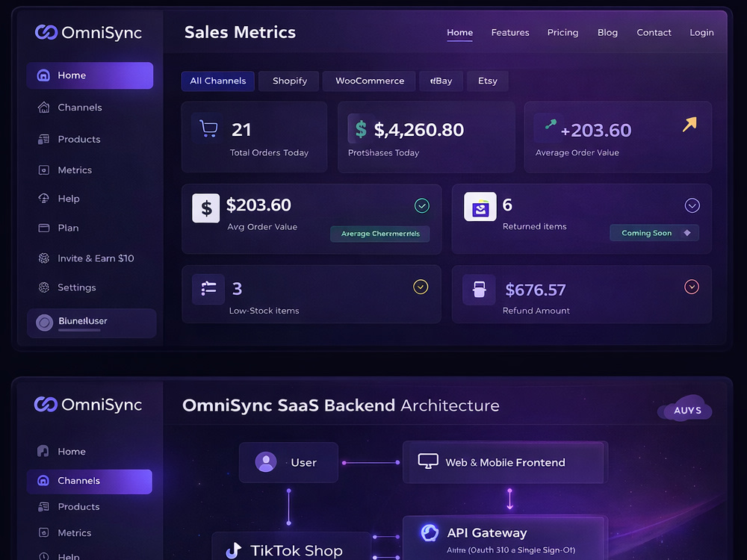Click the Web & Mobile Frontend node
The height and width of the screenshot is (560, 747).
(506, 462)
